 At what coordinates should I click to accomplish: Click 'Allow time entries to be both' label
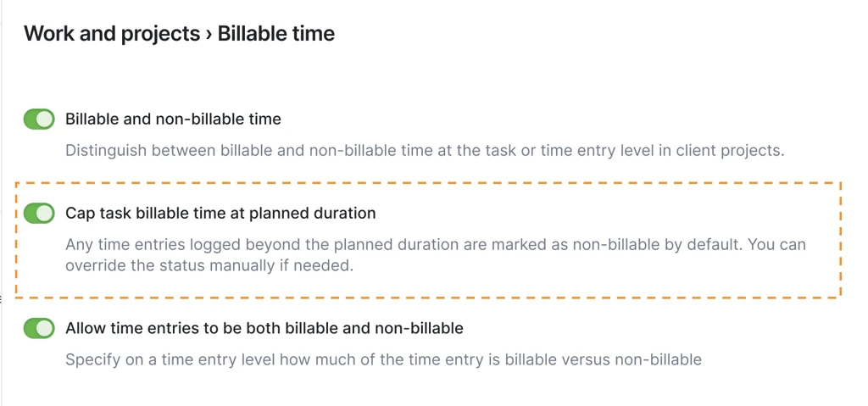264,328
